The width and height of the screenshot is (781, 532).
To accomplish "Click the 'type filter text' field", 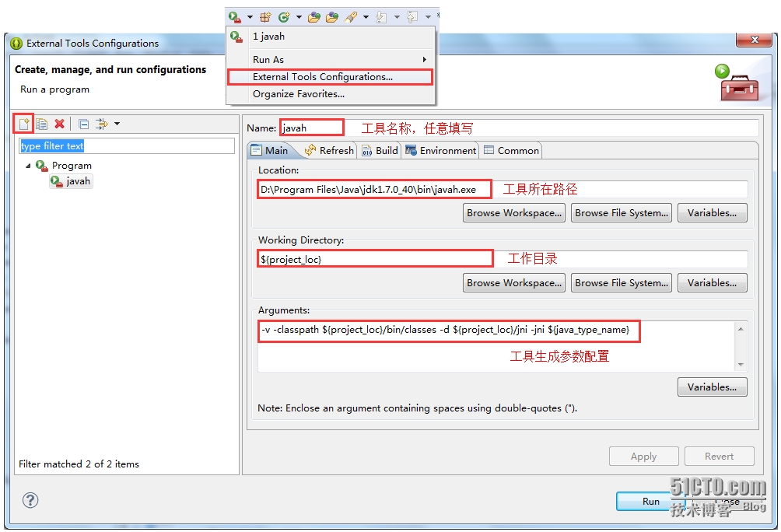I will click(x=127, y=146).
